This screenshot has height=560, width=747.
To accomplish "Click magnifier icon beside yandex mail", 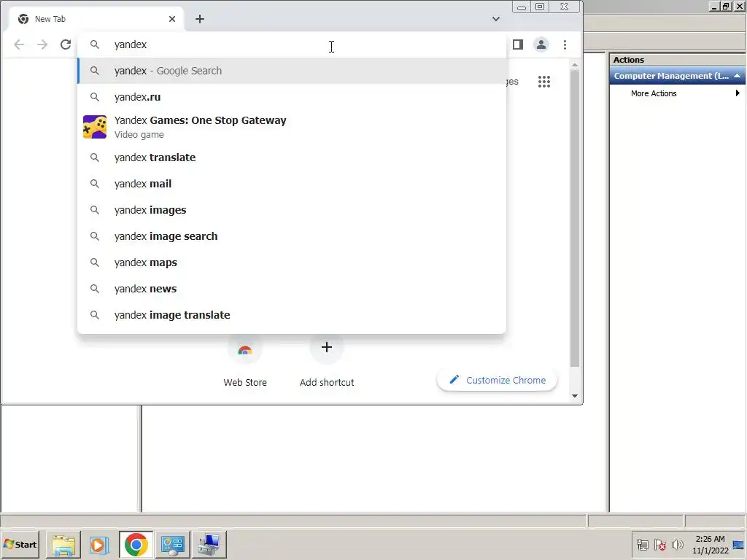I will [x=95, y=184].
